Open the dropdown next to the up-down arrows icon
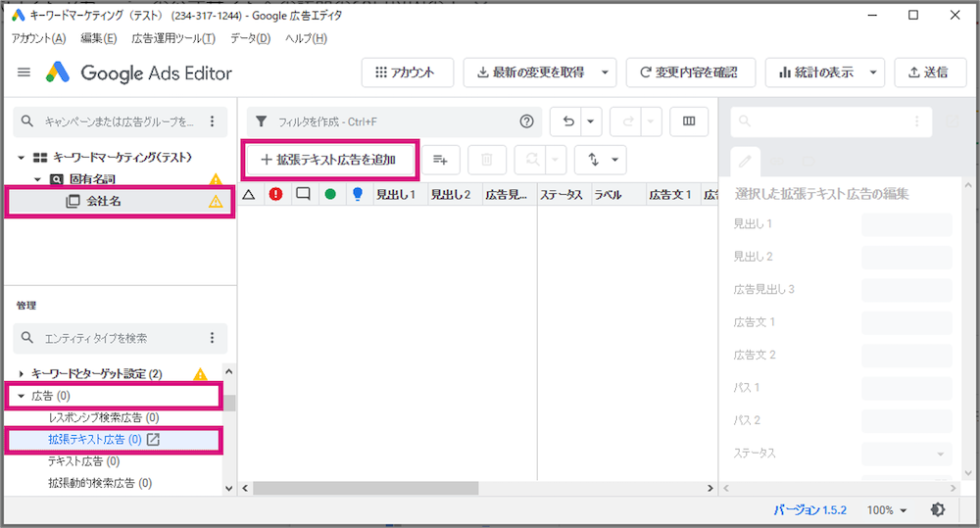Image resolution: width=980 pixels, height=528 pixels. [615, 160]
